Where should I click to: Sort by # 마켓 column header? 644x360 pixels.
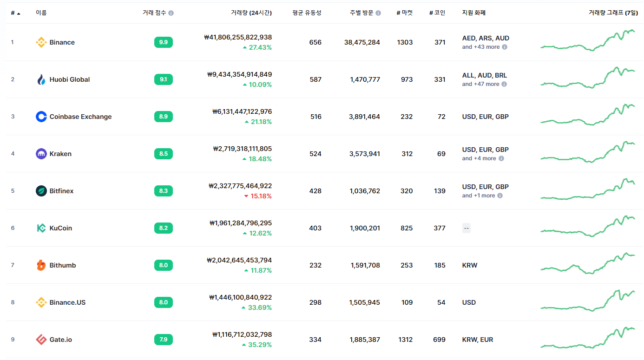point(404,13)
